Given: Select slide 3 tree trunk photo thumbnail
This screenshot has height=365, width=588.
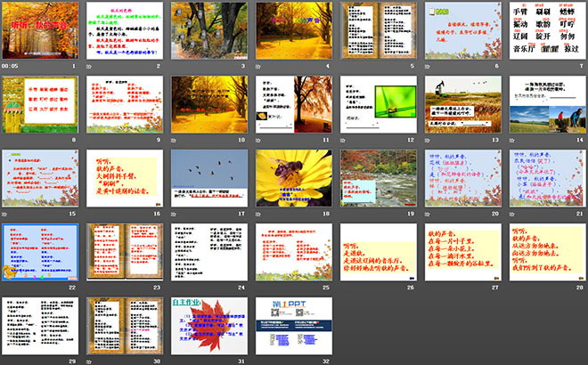Looking at the screenshot, I should (x=209, y=30).
